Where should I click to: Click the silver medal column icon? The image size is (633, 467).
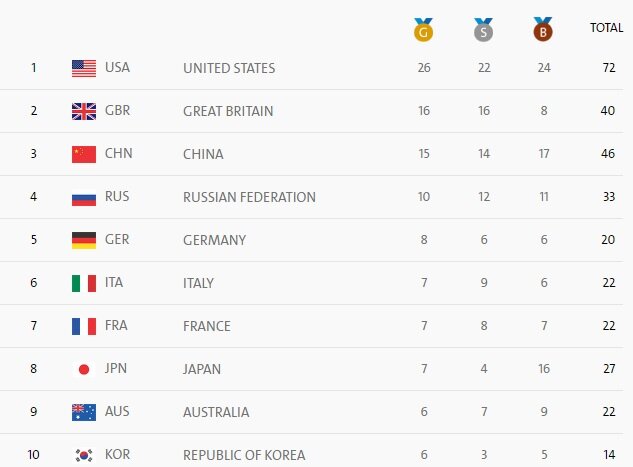[484, 30]
